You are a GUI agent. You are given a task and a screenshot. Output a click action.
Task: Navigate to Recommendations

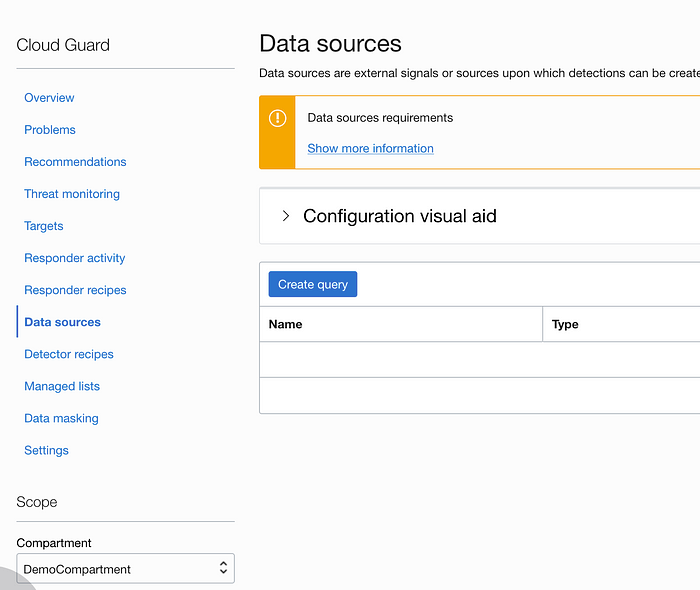pos(75,162)
